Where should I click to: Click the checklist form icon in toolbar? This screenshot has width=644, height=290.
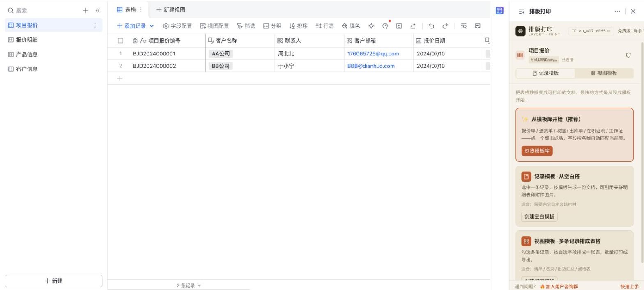tap(399, 26)
